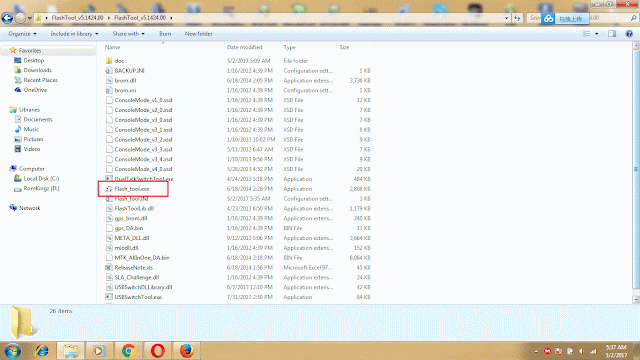Select Favorites in navigation pane
The height and width of the screenshot is (360, 640).
click(x=30, y=51)
